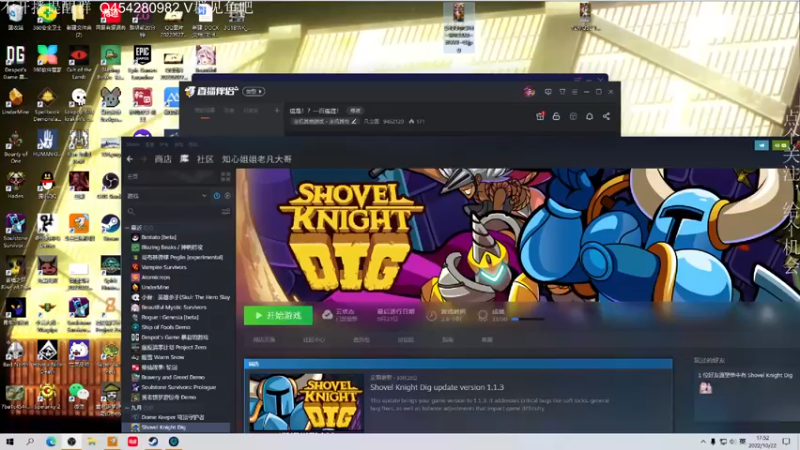Open the 社区 community tab in Steam
The width and height of the screenshot is (800, 450).
coord(205,159)
